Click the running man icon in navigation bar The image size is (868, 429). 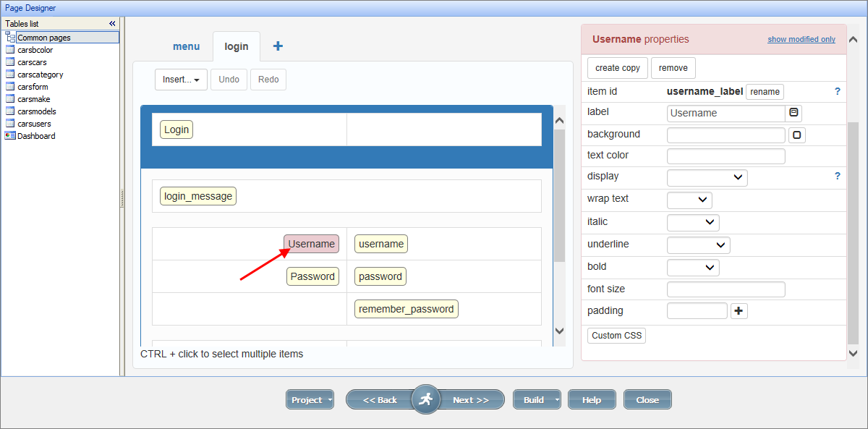[426, 399]
